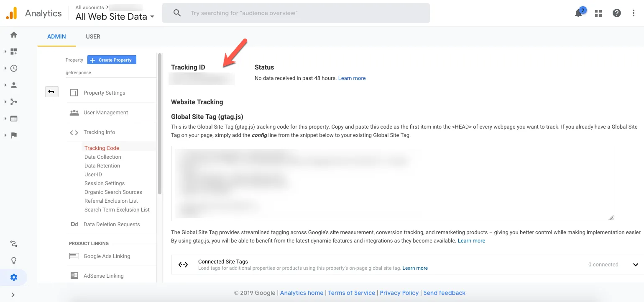This screenshot has width=644, height=302.
Task: Click the Help question mark icon
Action: tap(616, 13)
